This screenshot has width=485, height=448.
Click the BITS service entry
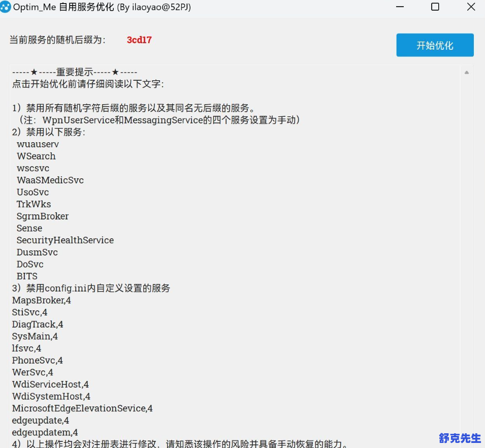[27, 276]
